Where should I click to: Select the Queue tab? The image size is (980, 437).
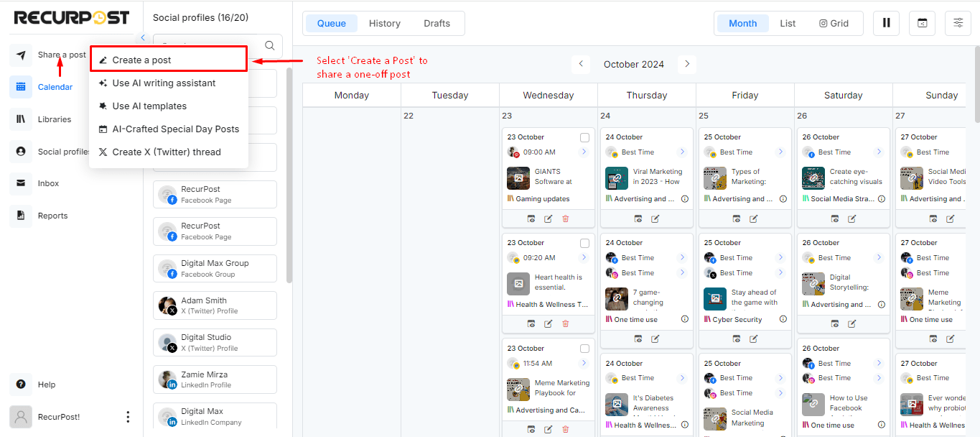click(332, 24)
